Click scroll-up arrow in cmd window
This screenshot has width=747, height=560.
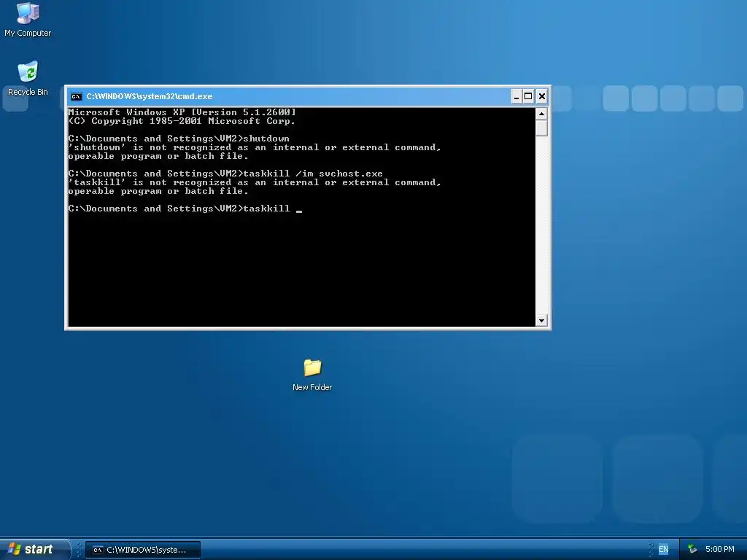point(541,114)
